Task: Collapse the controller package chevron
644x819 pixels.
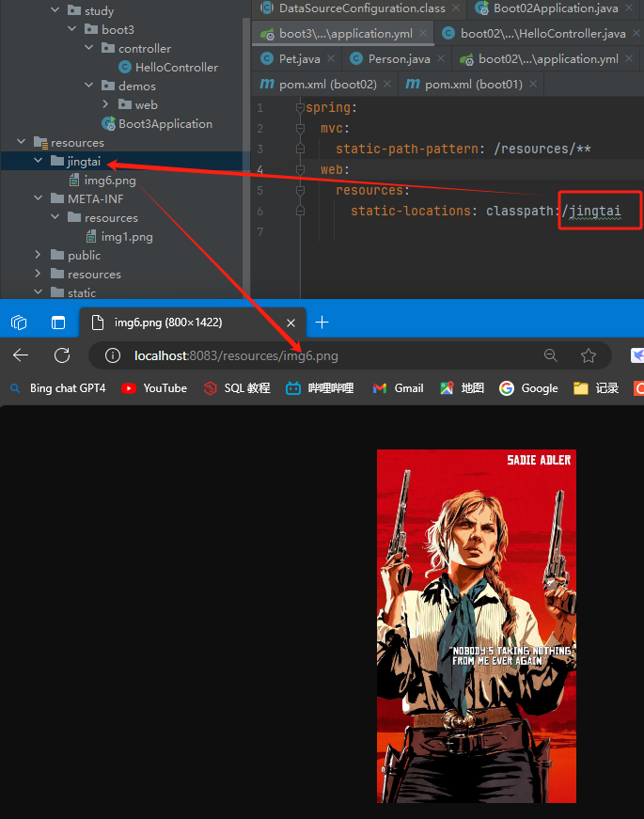Action: click(89, 48)
